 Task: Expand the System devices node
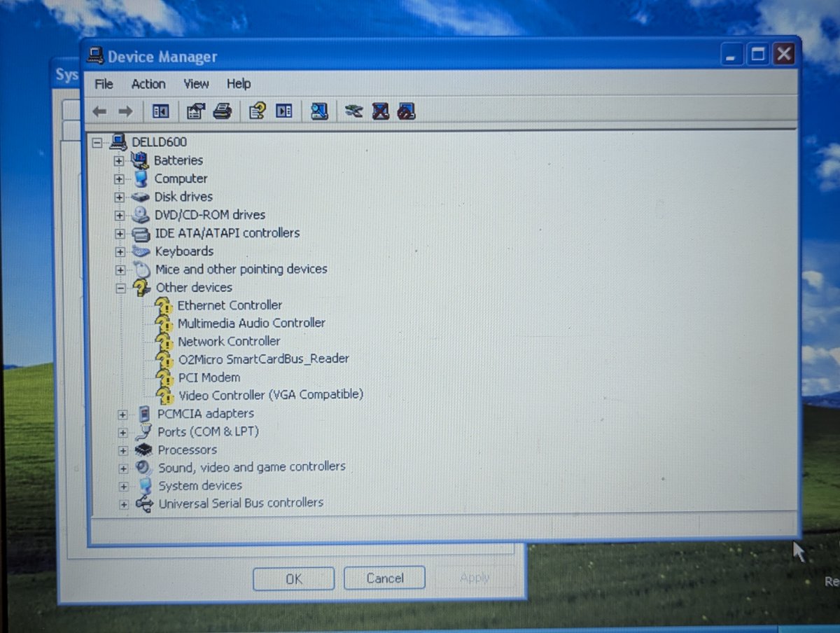pyautogui.click(x=124, y=486)
